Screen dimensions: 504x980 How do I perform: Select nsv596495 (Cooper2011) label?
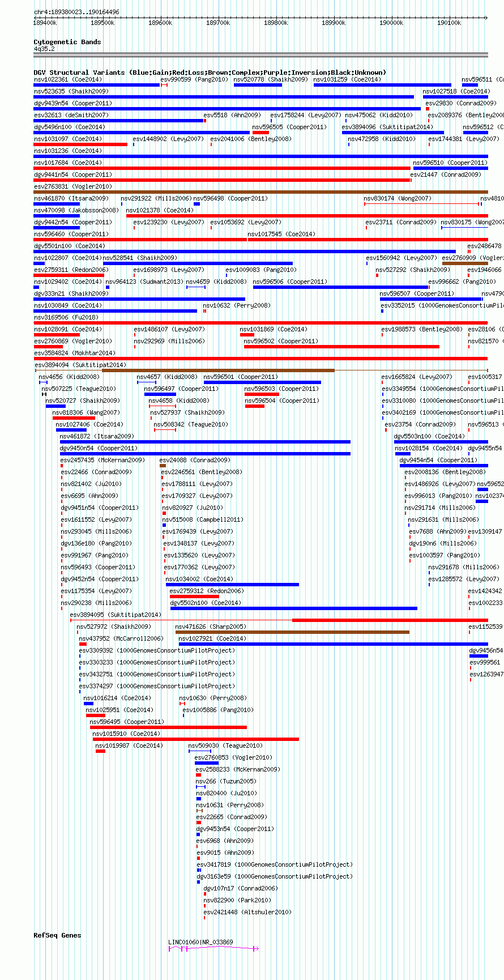point(127,722)
